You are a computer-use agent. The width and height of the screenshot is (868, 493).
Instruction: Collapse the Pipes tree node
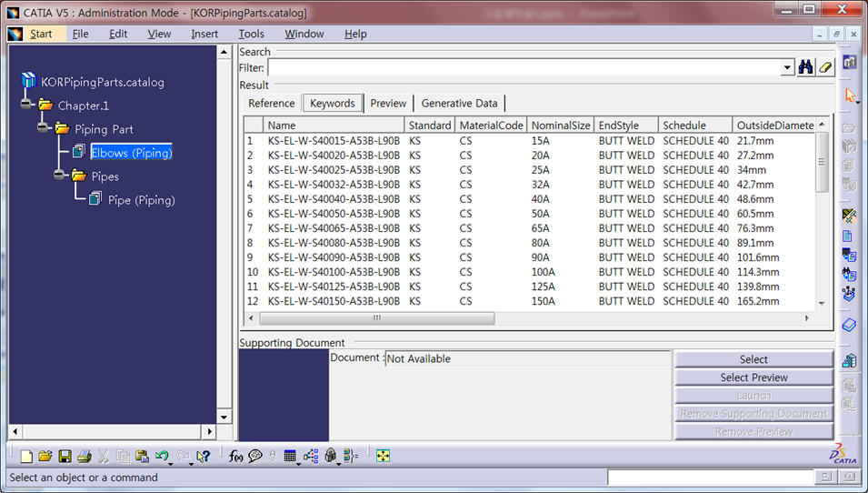click(59, 176)
